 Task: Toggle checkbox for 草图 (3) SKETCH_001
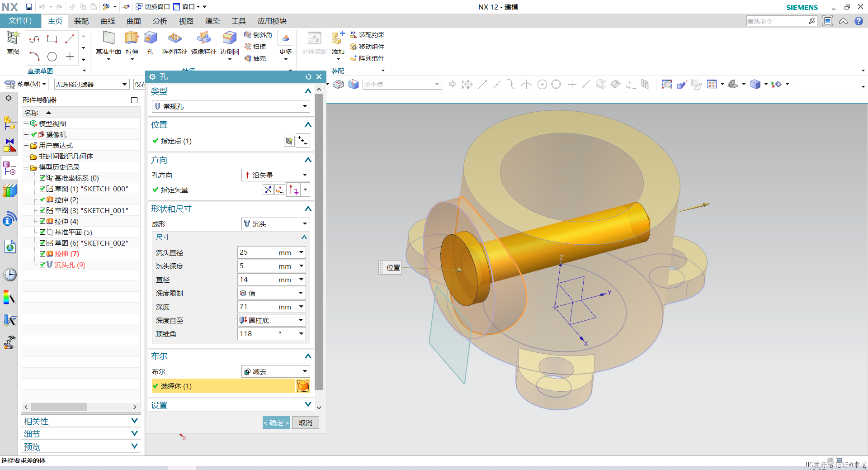click(42, 210)
